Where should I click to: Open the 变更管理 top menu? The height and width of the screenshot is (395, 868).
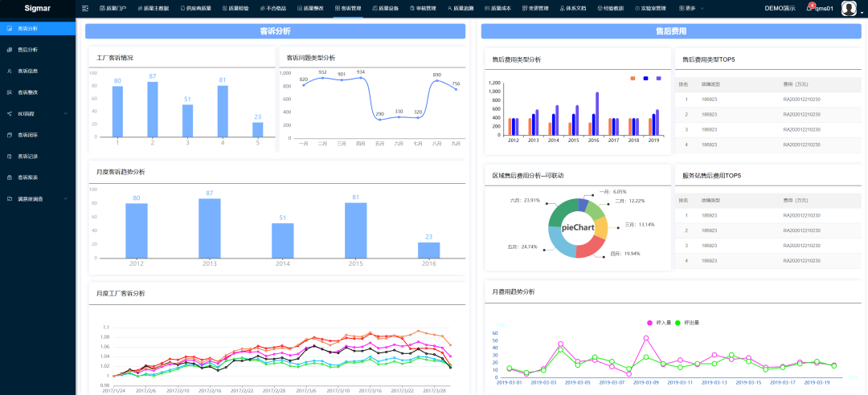tap(535, 8)
